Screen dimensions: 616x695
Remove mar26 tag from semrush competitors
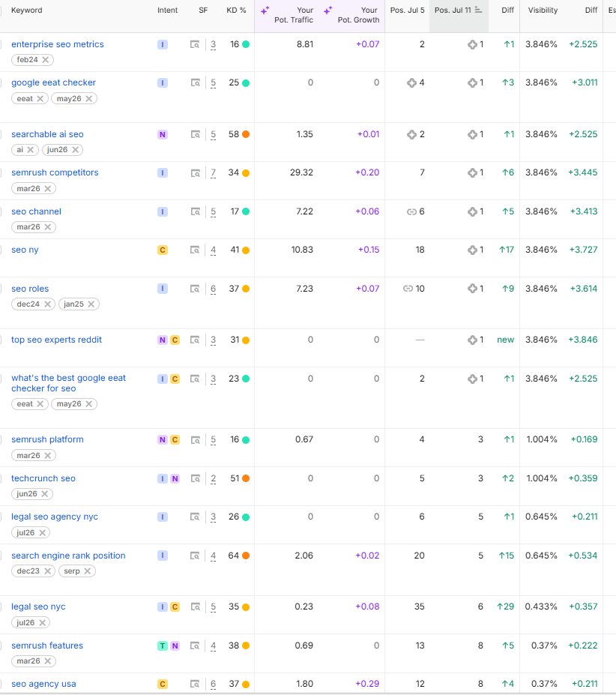(x=47, y=188)
